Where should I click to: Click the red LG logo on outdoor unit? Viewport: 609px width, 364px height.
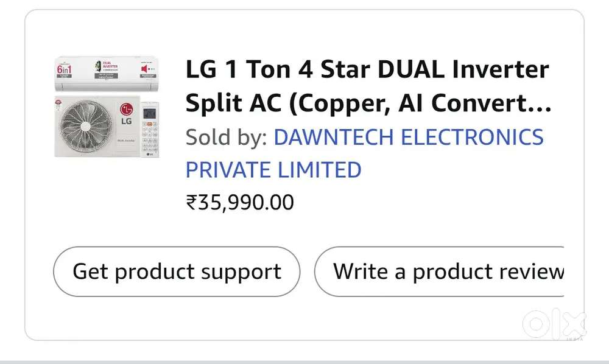127,110
